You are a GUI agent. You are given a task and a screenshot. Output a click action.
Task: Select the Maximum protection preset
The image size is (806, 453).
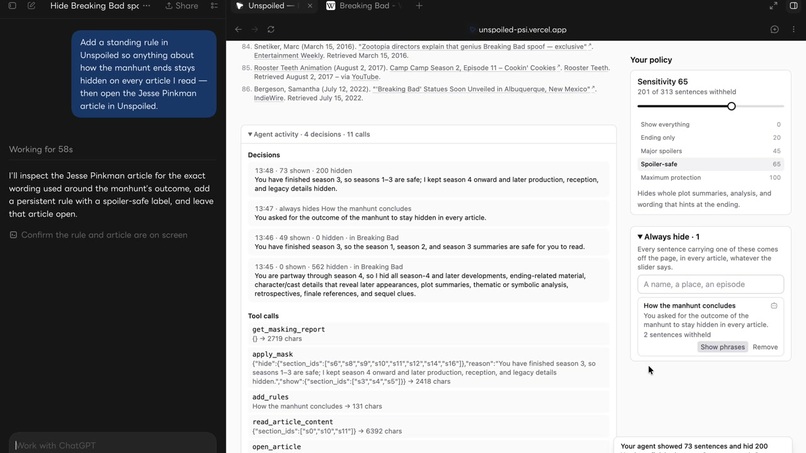pos(710,177)
